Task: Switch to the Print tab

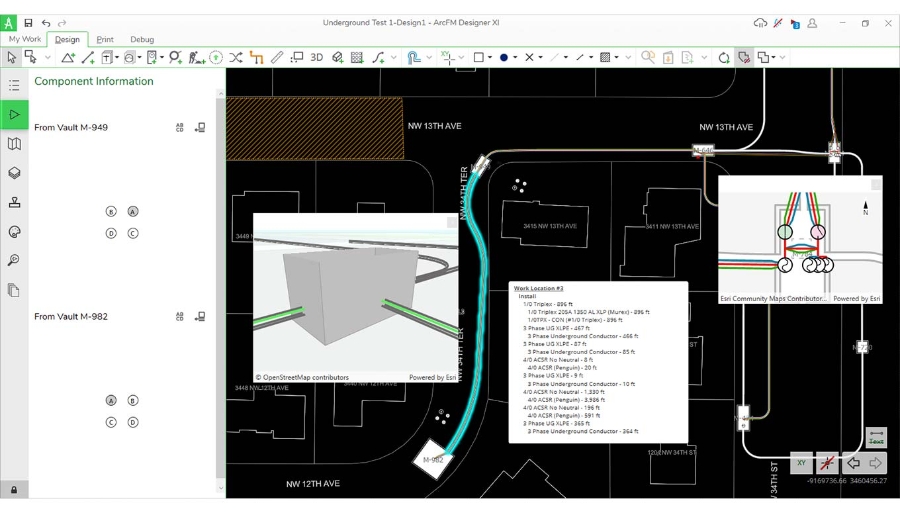Action: [105, 40]
